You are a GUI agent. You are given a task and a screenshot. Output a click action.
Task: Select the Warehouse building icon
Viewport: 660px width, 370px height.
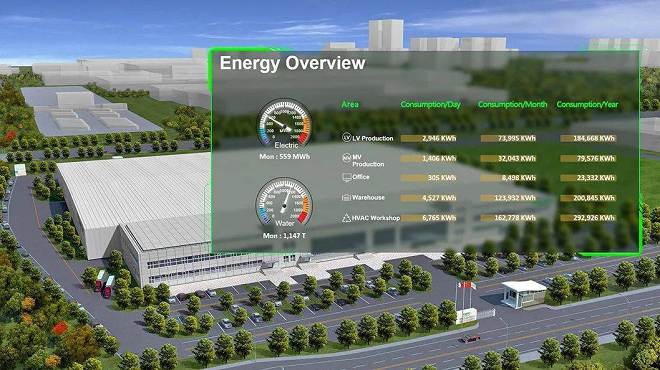(x=346, y=197)
